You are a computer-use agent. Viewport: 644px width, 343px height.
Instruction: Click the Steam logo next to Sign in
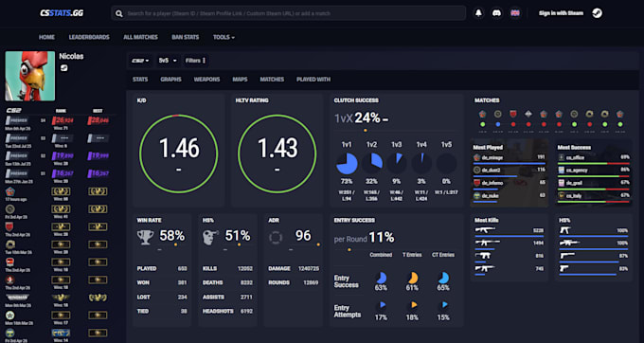click(x=598, y=13)
